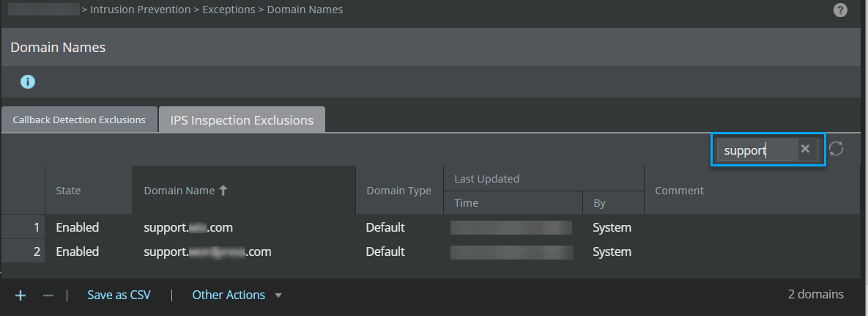Sort by the Domain Name ascending arrow

(223, 190)
